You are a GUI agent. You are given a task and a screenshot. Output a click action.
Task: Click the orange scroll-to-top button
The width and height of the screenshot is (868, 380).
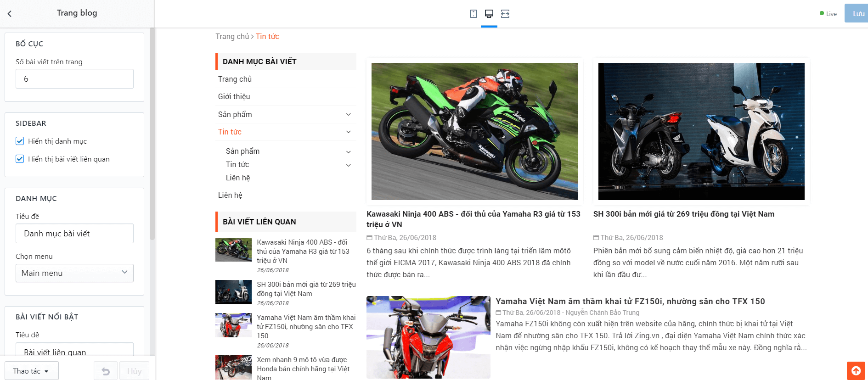pyautogui.click(x=856, y=371)
